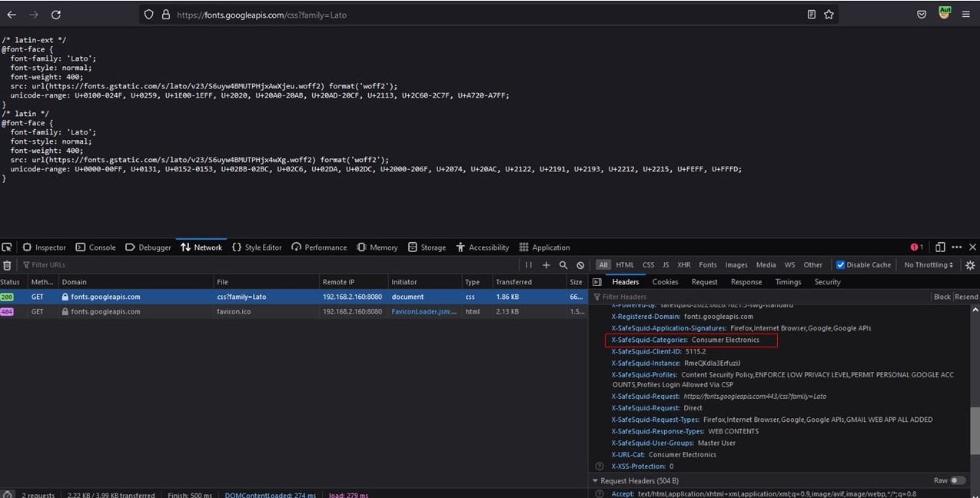Click the plus icon in network toolbar
980x498 pixels.
pyautogui.click(x=546, y=265)
